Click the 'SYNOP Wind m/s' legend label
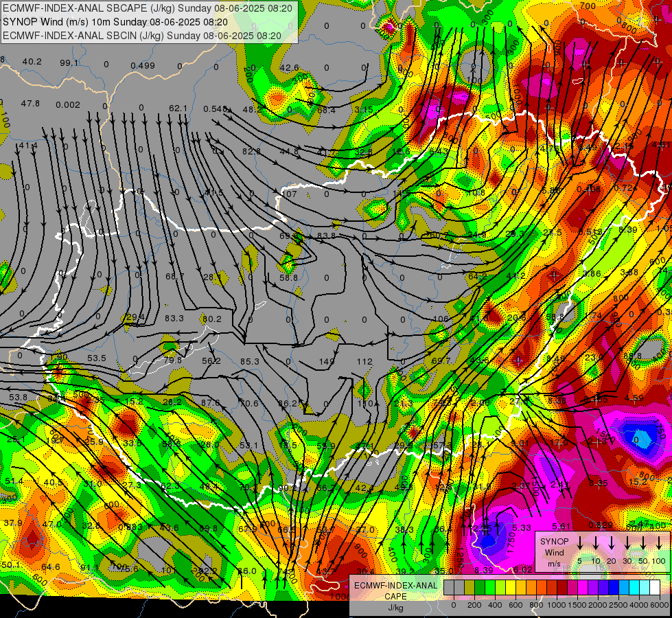 pos(554,553)
